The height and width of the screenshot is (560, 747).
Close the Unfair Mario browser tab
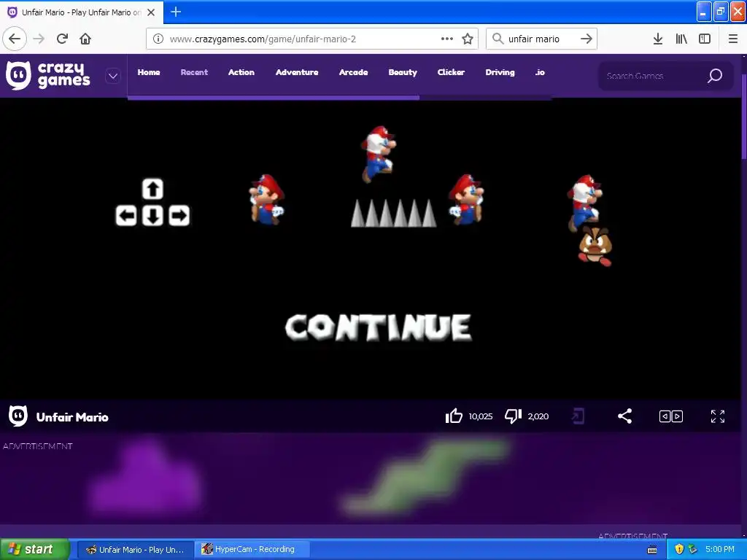[151, 12]
